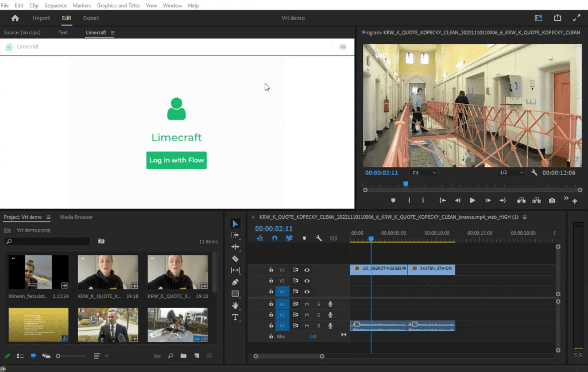
Task: Toggle snap in timeline
Action: (274, 238)
